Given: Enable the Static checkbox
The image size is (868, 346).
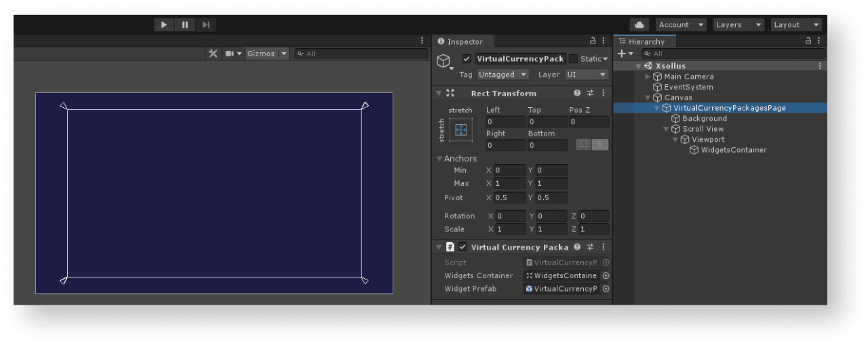Looking at the screenshot, I should click(573, 59).
